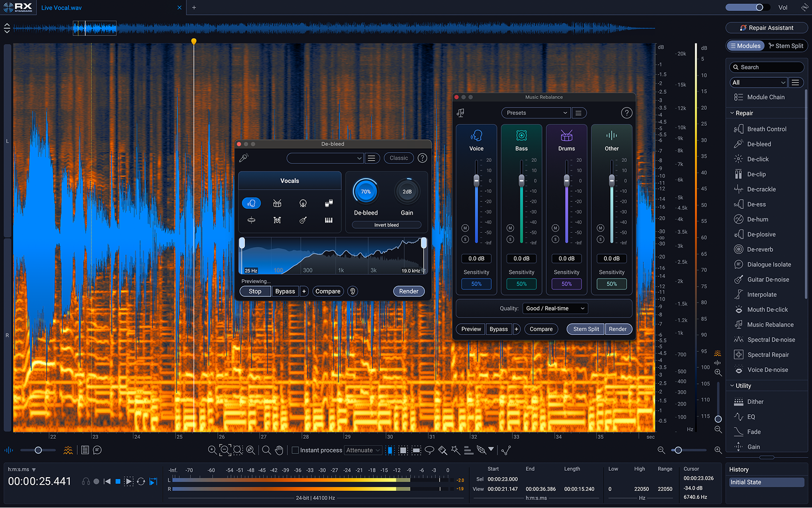
Task: Mute the Voice channel in Music Rebalance
Action: 465,228
